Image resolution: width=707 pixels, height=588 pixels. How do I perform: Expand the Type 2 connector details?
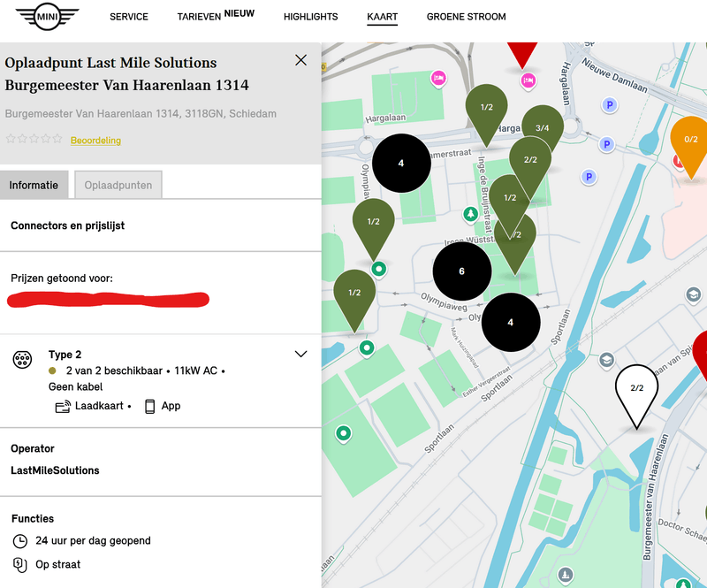pyautogui.click(x=300, y=354)
